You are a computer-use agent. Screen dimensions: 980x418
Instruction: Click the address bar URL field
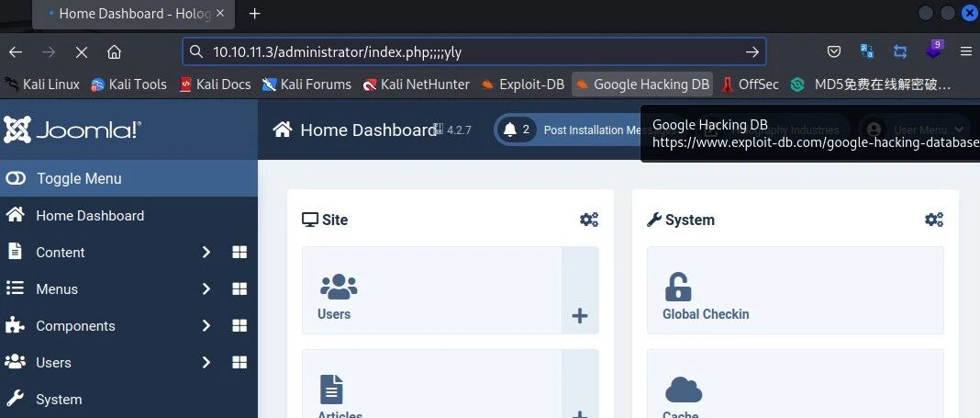[x=473, y=52]
